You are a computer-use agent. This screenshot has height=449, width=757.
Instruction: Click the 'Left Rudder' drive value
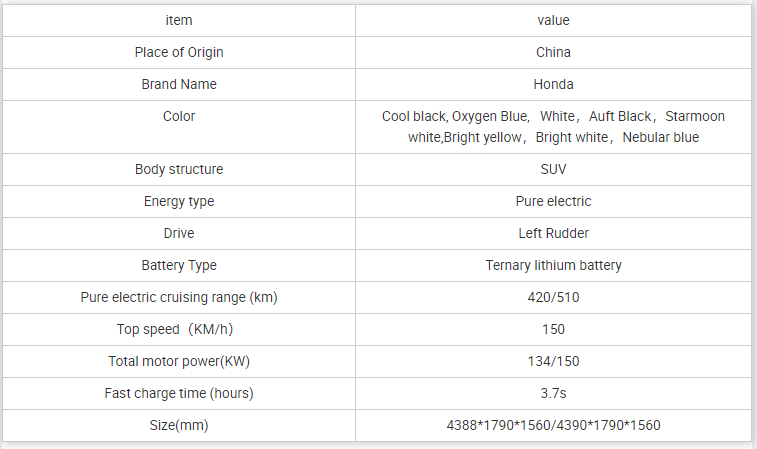pos(553,233)
